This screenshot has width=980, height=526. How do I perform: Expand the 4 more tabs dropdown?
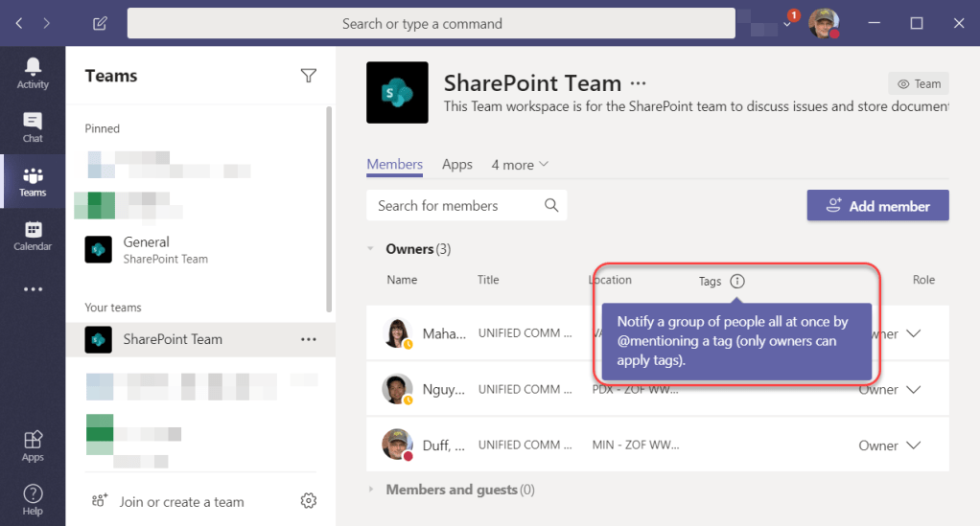[x=520, y=165]
